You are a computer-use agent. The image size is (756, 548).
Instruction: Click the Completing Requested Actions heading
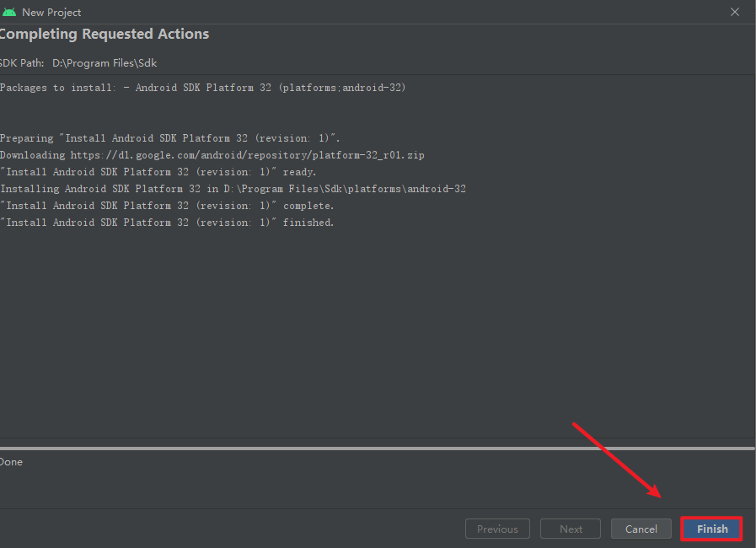click(x=105, y=35)
